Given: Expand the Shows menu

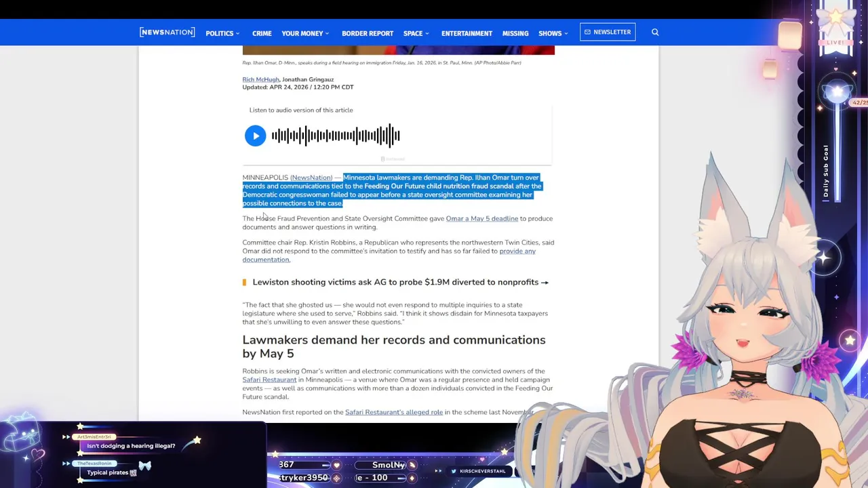Looking at the screenshot, I should 553,33.
